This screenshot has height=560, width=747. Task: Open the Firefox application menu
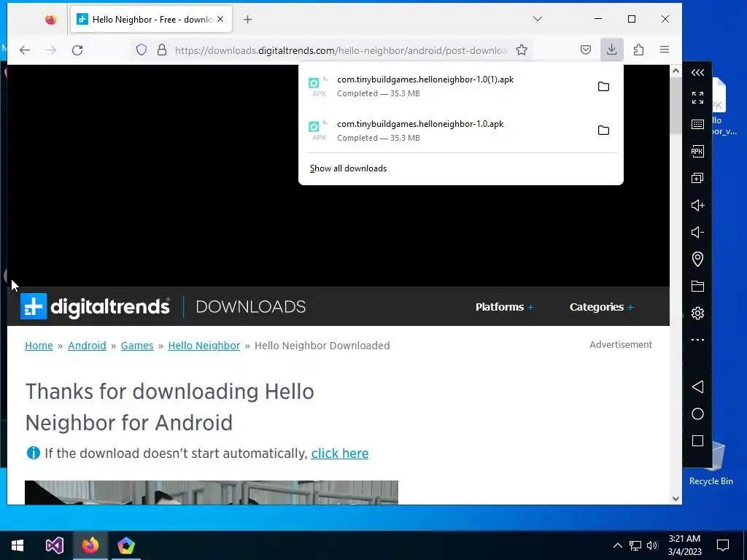[665, 50]
